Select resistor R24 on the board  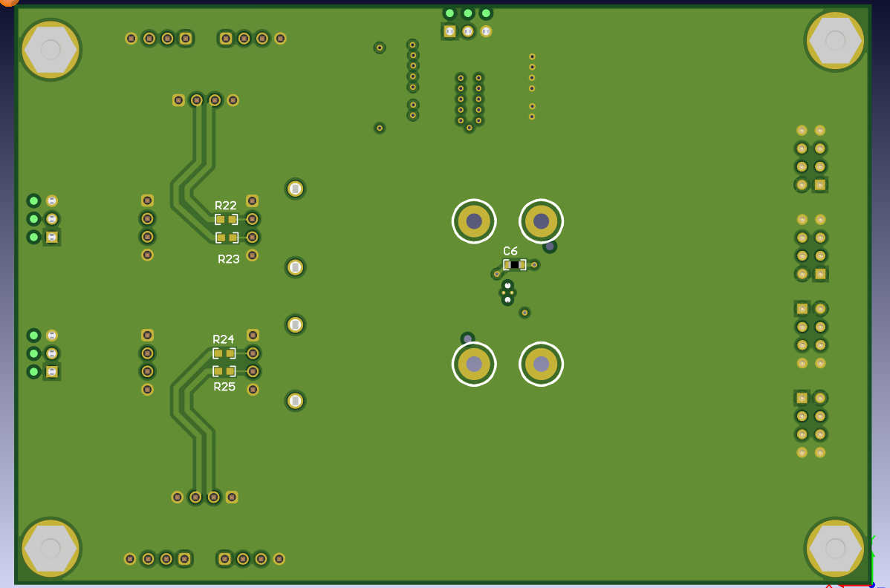coord(225,352)
